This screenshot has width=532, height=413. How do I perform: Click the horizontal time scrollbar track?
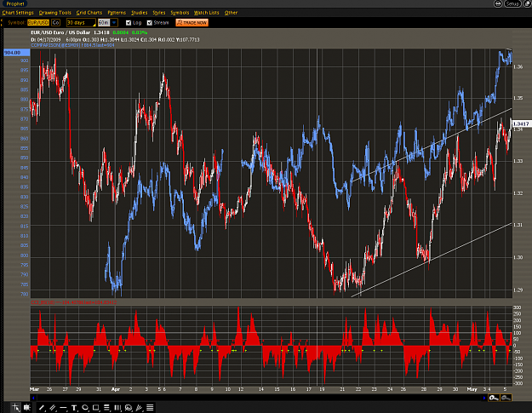pyautogui.click(x=259, y=398)
